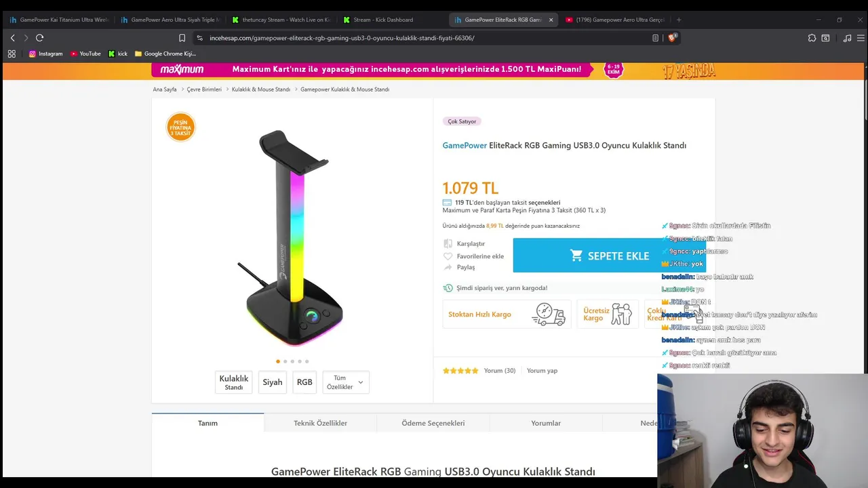The image size is (868, 488).
Task: Click the SEPETE EKLE button
Action: 609,256
